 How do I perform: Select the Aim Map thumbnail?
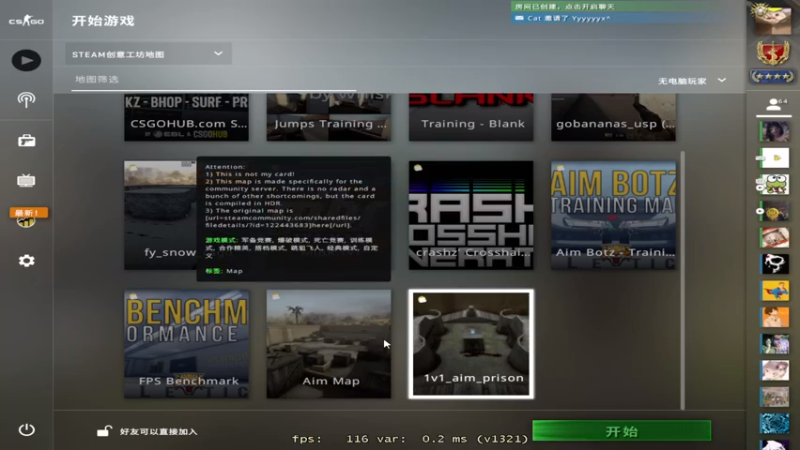(x=329, y=344)
